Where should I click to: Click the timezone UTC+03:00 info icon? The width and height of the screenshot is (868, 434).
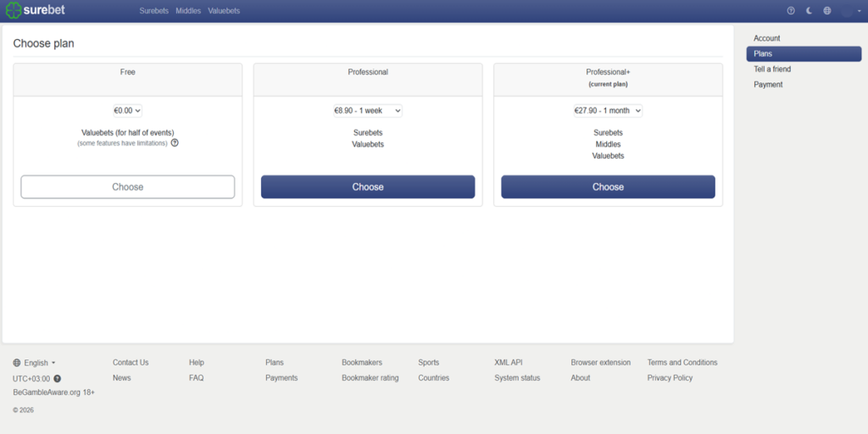click(58, 379)
